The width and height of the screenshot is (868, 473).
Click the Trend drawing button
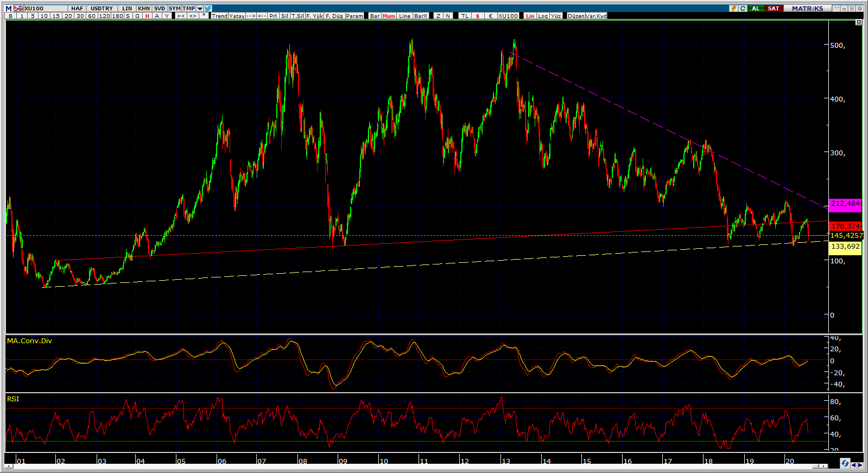click(x=219, y=16)
